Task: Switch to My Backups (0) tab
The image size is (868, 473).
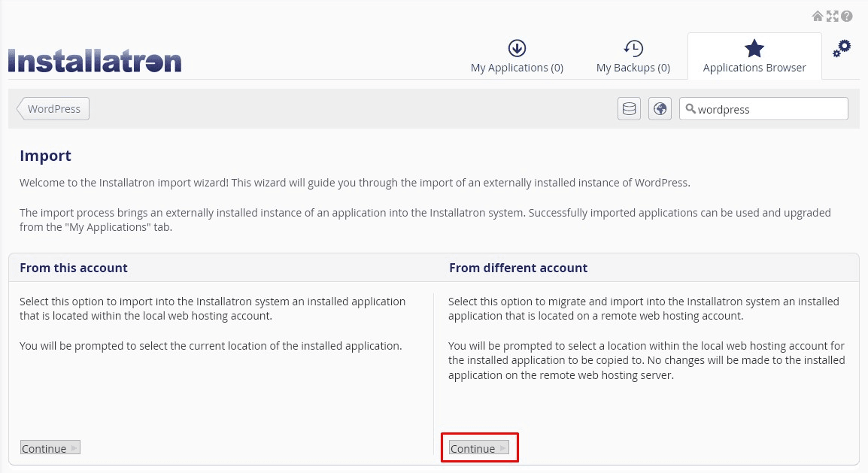Action: pos(633,56)
